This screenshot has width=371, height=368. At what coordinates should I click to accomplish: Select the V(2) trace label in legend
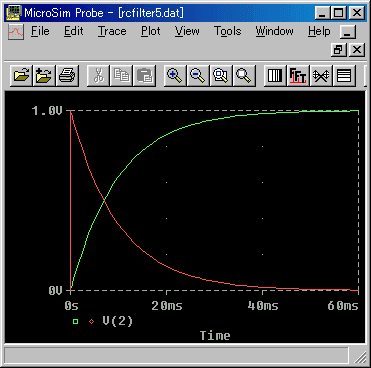tap(118, 321)
